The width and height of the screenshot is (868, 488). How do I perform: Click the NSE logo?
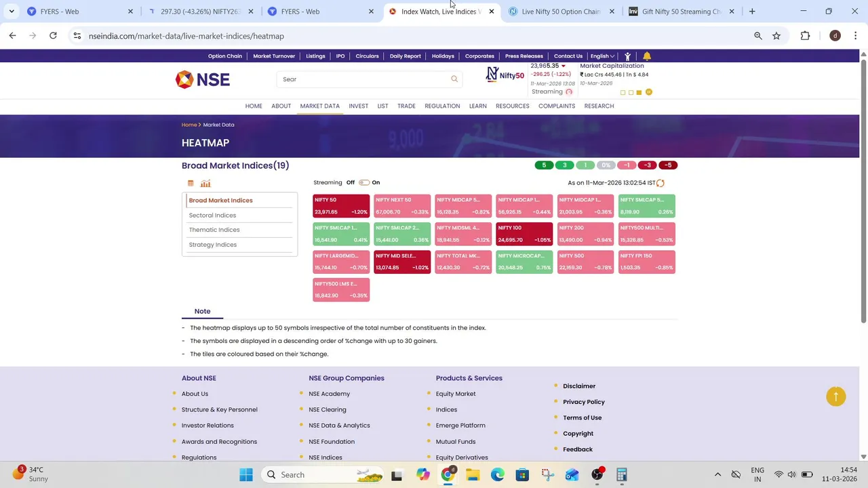click(x=203, y=79)
